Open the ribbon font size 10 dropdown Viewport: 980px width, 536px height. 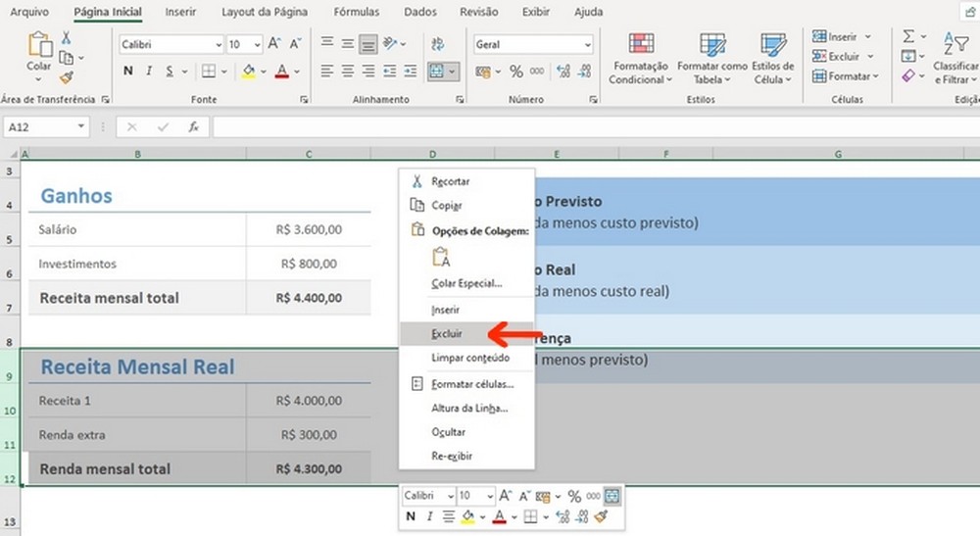point(257,44)
